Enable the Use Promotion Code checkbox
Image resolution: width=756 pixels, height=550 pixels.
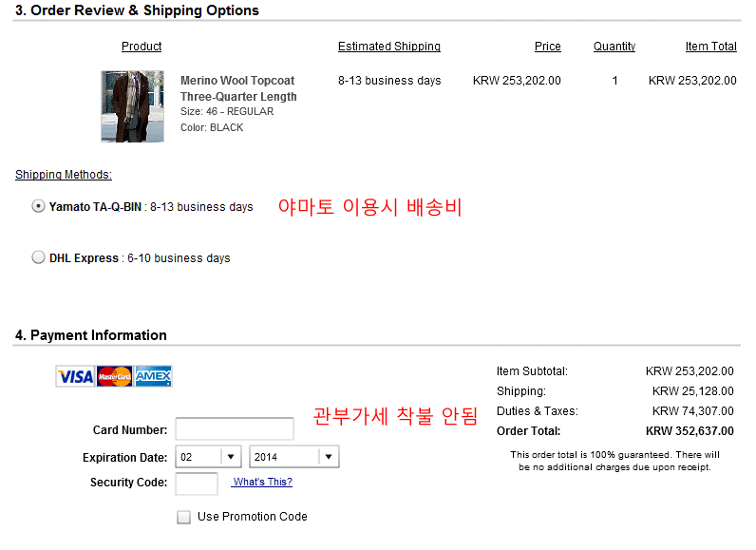184,517
